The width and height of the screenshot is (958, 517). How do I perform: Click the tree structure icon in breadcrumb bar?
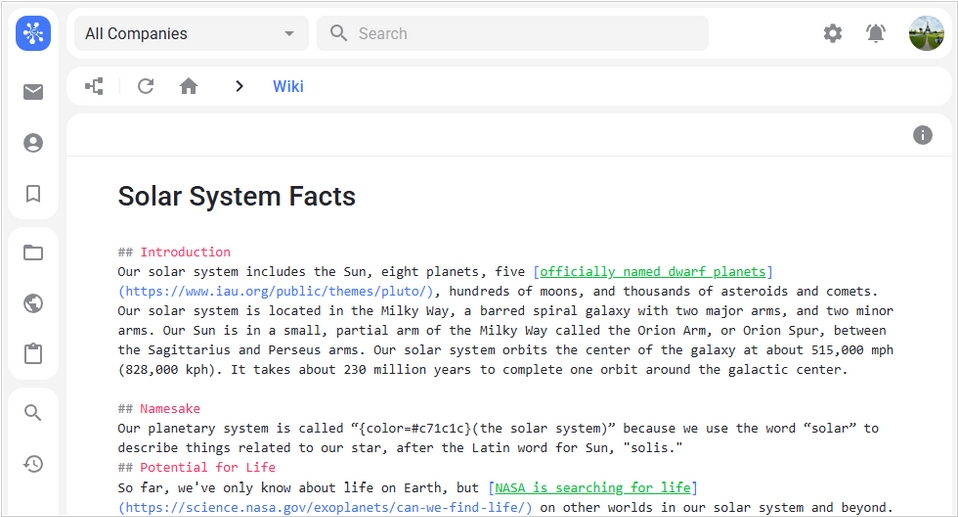point(94,86)
